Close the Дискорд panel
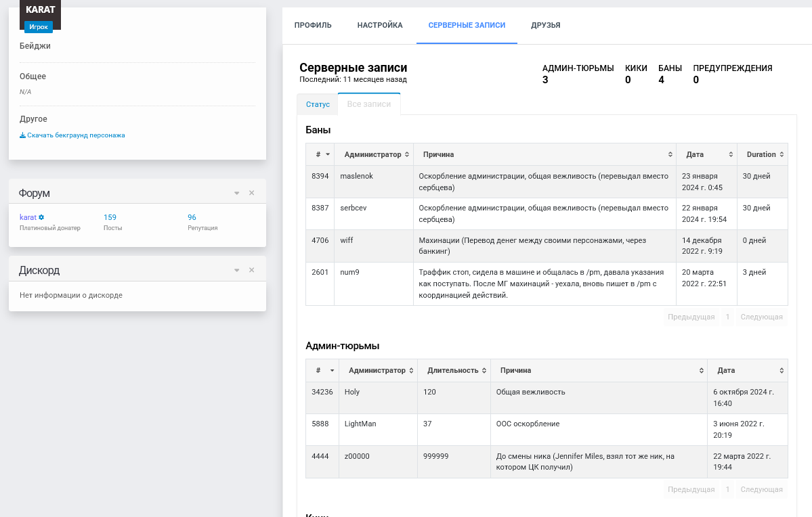Image resolution: width=812 pixels, height=517 pixels. tap(252, 270)
